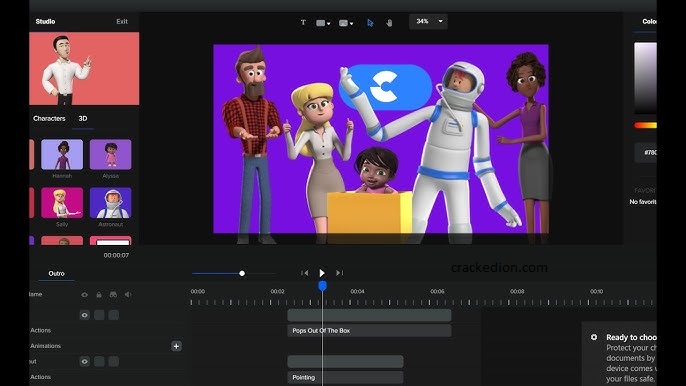Activate the pointer selection tool
686x386 pixels.
370,23
